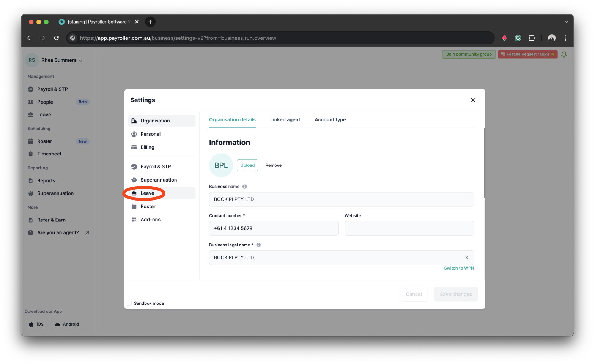595x364 pixels.
Task: Open Payroll & STP settings section
Action: [162, 166]
